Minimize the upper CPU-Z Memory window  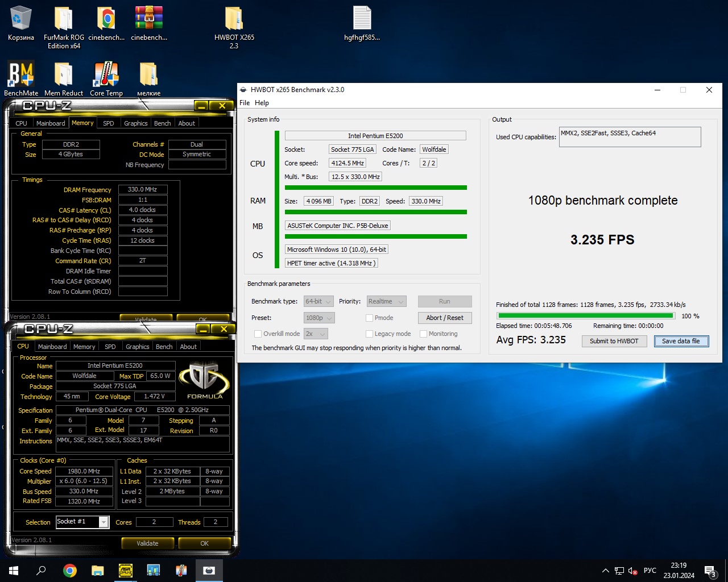pos(201,106)
